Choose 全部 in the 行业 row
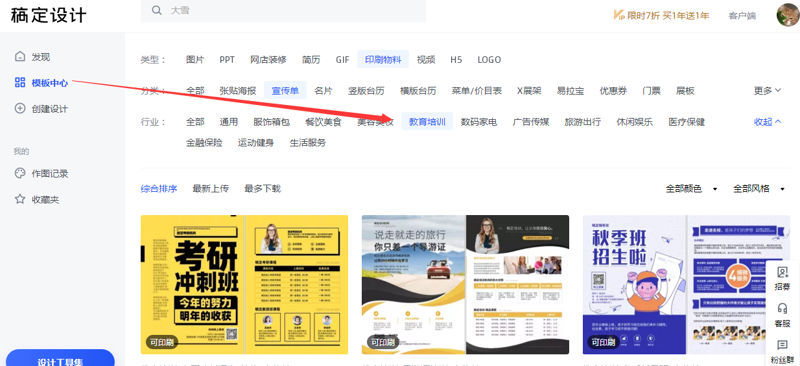 click(x=195, y=122)
